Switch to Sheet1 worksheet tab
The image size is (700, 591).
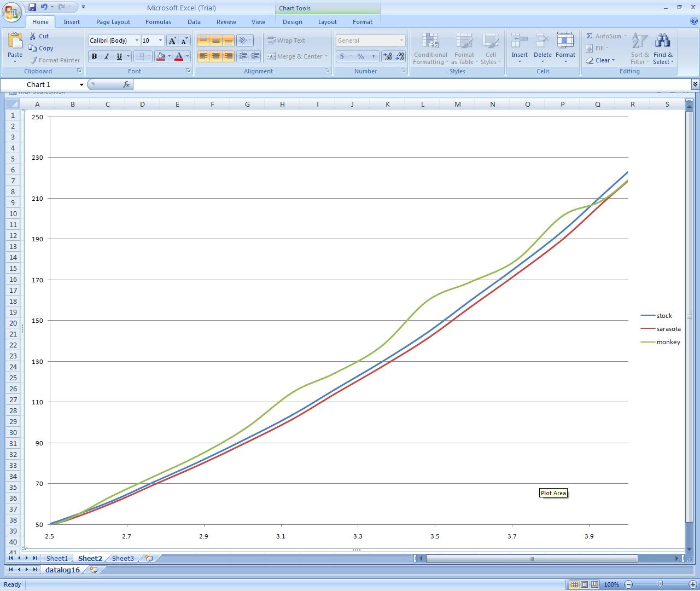tap(57, 558)
